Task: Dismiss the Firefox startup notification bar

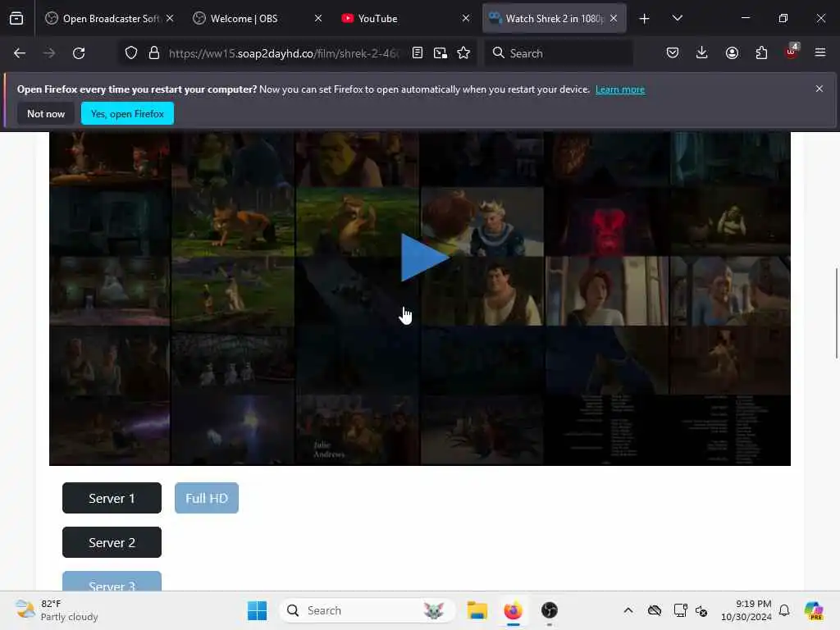Action: click(819, 89)
